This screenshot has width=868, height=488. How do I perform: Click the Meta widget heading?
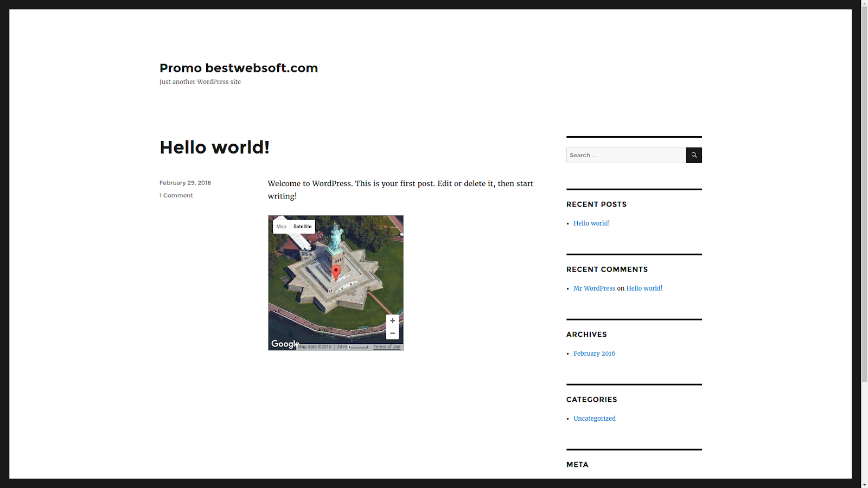[x=577, y=465]
